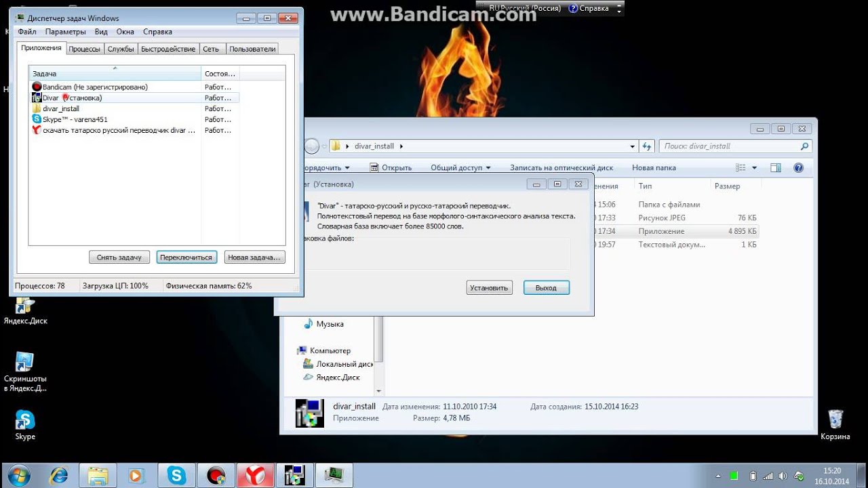This screenshot has width=868, height=488.
Task: Click the divar_install folder task icon
Action: (x=37, y=108)
